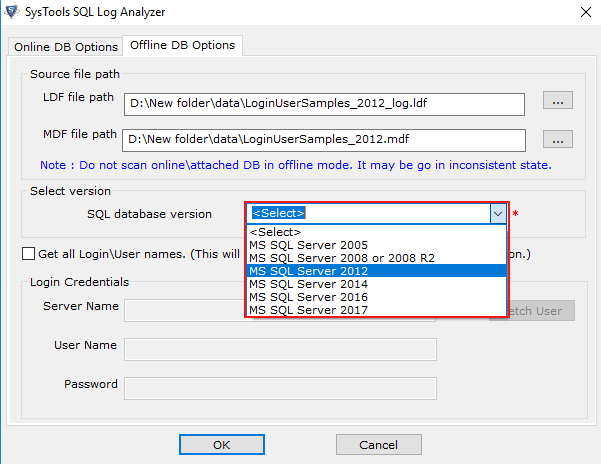Click the Cancel button
This screenshot has width=601, height=464.
(379, 444)
